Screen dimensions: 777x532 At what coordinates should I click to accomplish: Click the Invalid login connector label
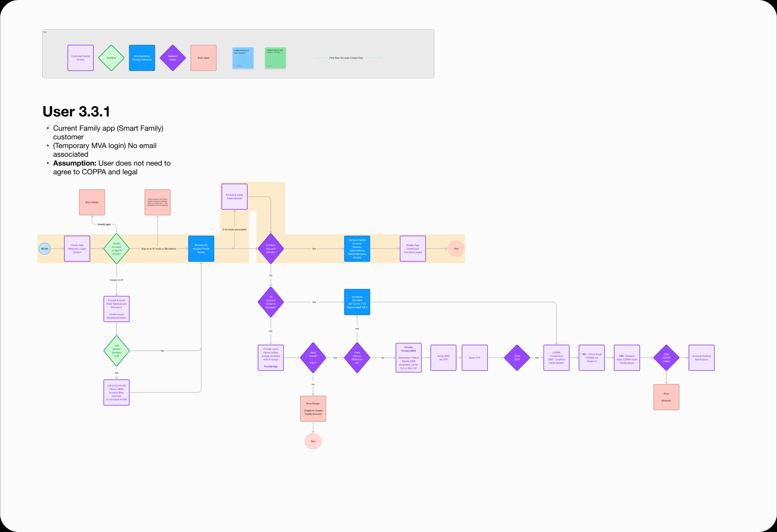104,224
